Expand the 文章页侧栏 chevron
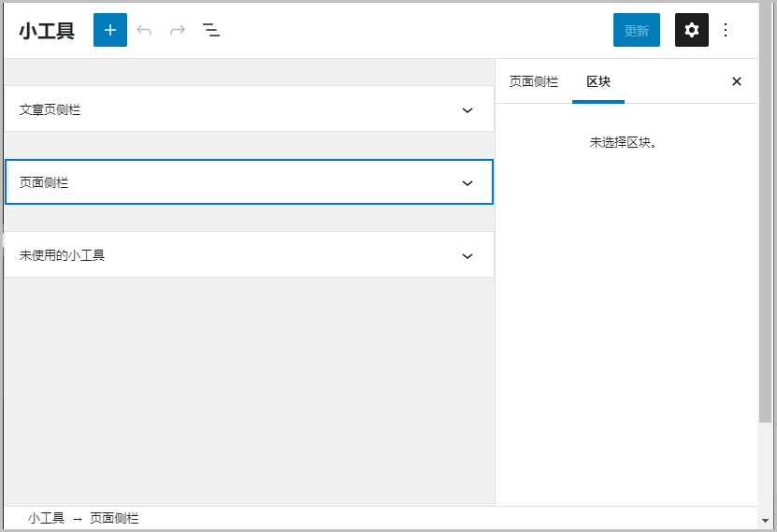 click(468, 110)
